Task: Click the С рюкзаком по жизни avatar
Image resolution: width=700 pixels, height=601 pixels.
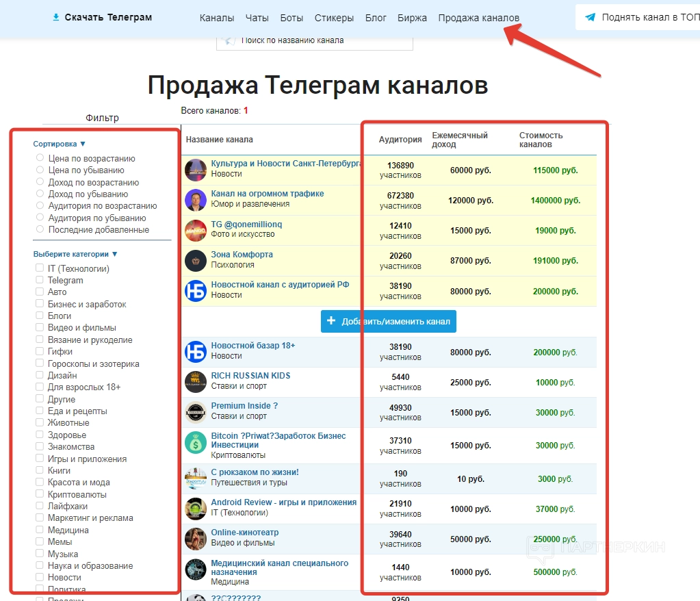Action: pyautogui.click(x=196, y=478)
